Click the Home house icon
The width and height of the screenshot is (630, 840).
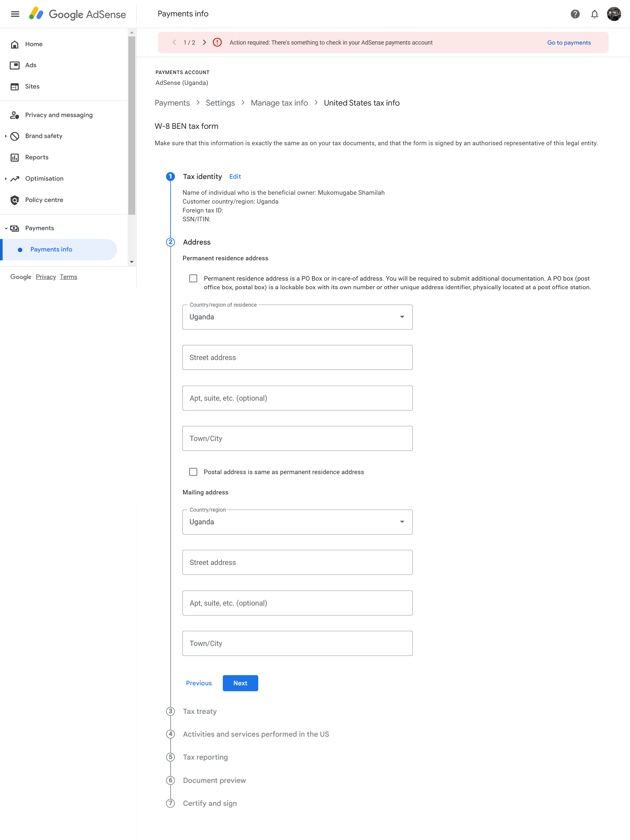[15, 44]
